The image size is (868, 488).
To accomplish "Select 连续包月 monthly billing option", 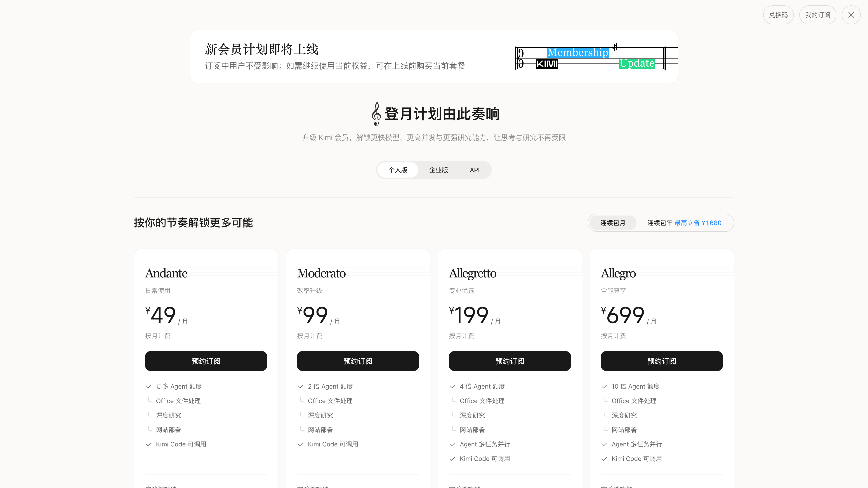I will click(613, 223).
